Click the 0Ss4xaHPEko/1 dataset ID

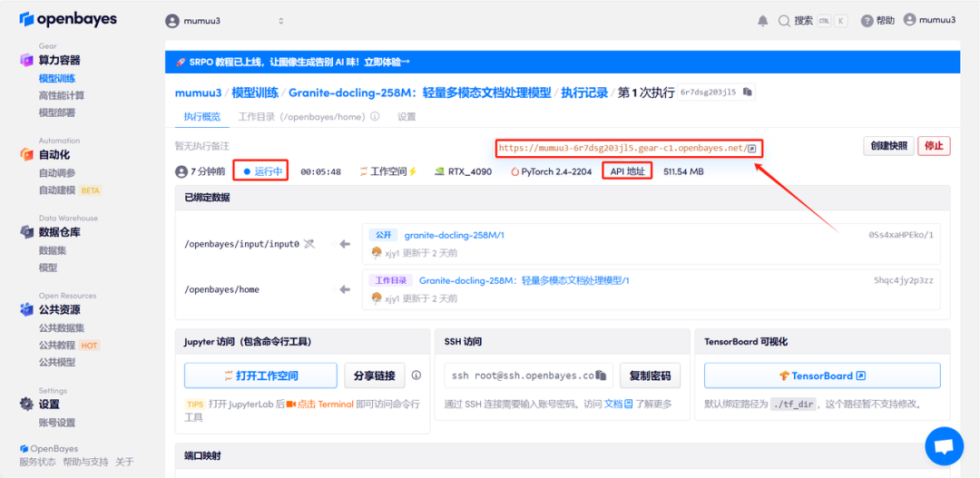tap(901, 235)
